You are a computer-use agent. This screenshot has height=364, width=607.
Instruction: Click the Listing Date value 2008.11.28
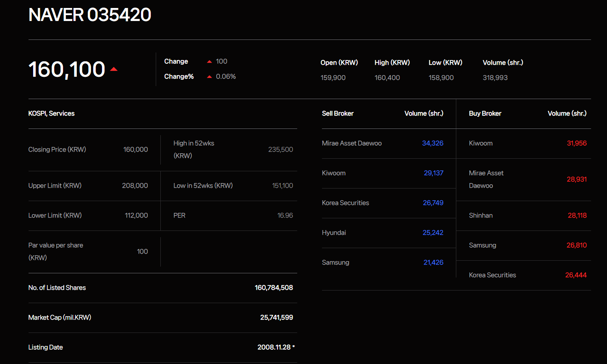(274, 347)
